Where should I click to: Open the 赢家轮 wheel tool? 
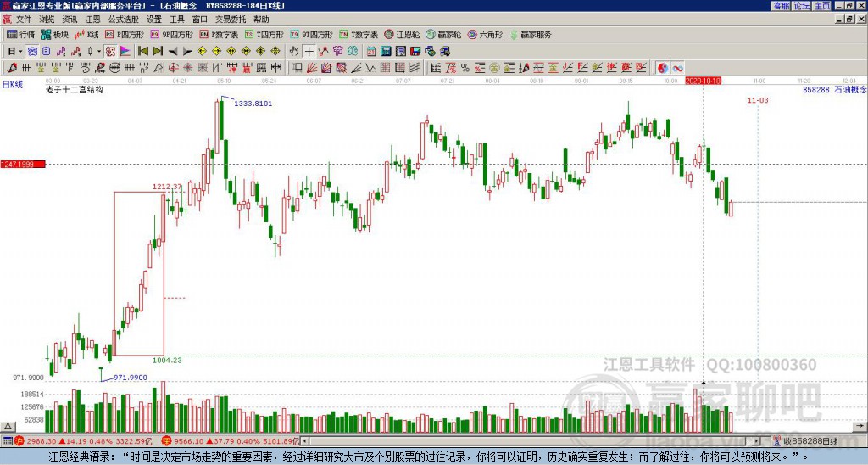[x=443, y=34]
